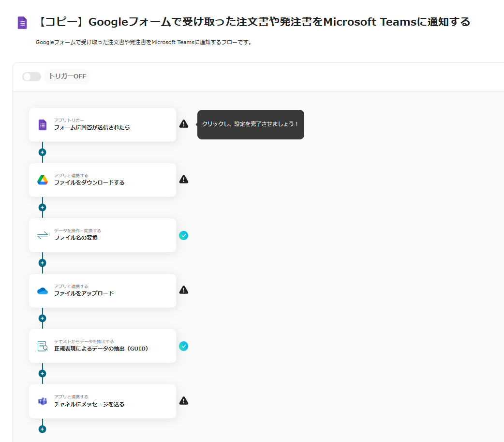Screen dimensions: 504x442
Task: Add a step below ファイルをアップロード
Action: [42, 318]
